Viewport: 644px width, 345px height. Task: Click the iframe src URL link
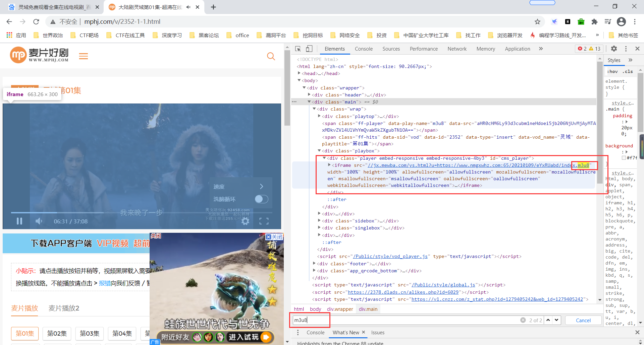[x=478, y=165]
